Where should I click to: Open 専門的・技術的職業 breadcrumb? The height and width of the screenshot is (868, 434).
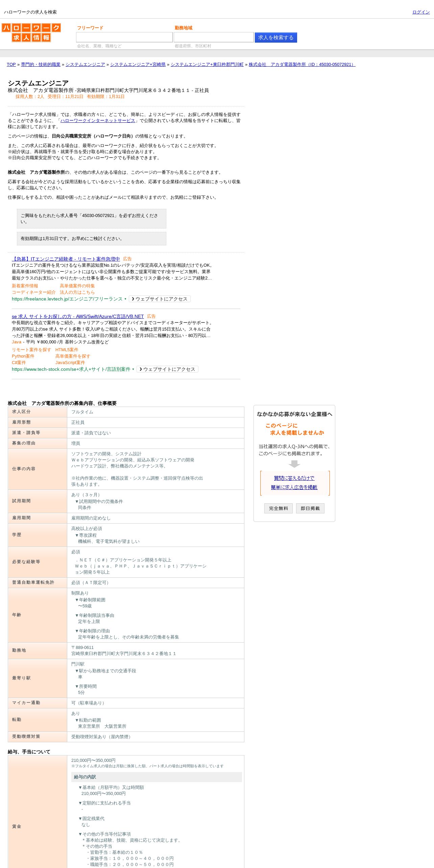41,65
